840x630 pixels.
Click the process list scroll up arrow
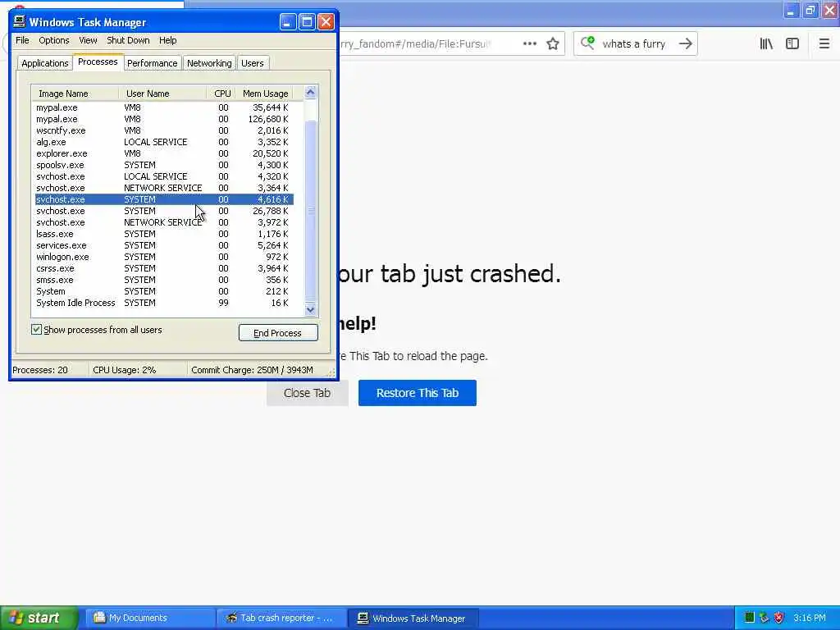coord(311,92)
